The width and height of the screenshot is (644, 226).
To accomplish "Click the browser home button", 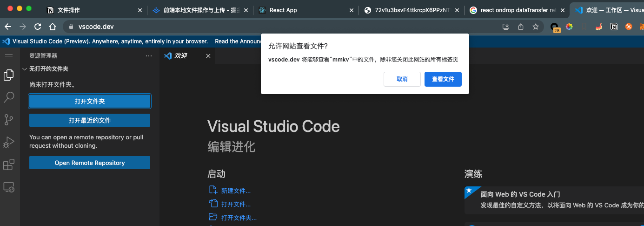I will 53,27.
